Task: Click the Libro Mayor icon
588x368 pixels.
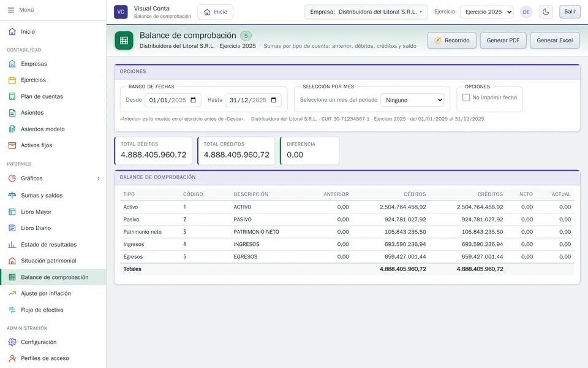Action: click(x=12, y=212)
